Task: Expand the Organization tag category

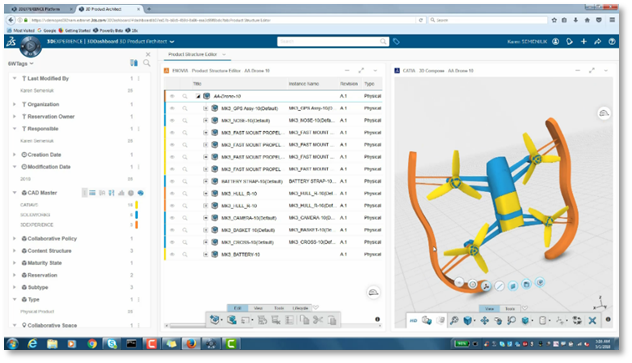Action: point(14,104)
